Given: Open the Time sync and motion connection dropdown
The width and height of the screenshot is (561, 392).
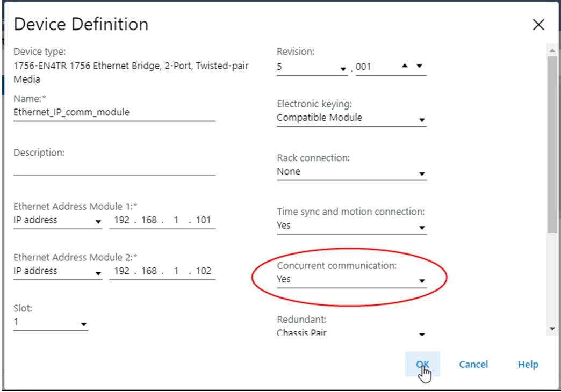Looking at the screenshot, I should (x=422, y=228).
